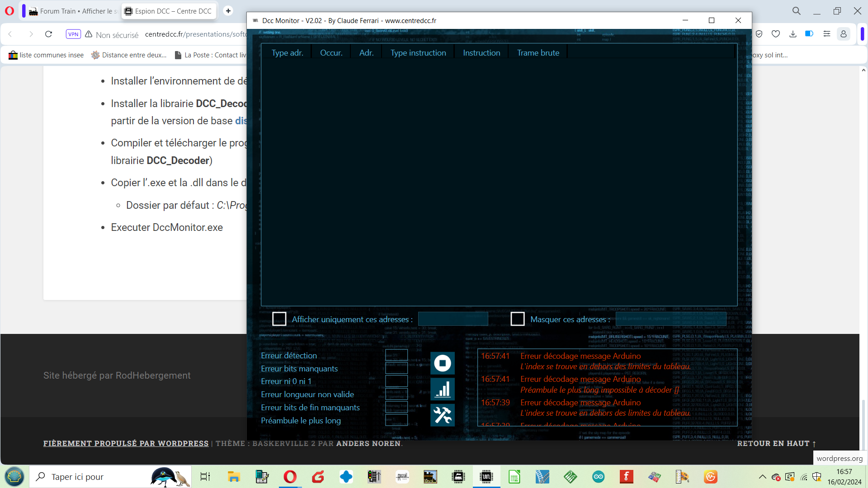Click the 'Erreur longueur non valide' label
The width and height of the screenshot is (868, 488).
tap(307, 394)
